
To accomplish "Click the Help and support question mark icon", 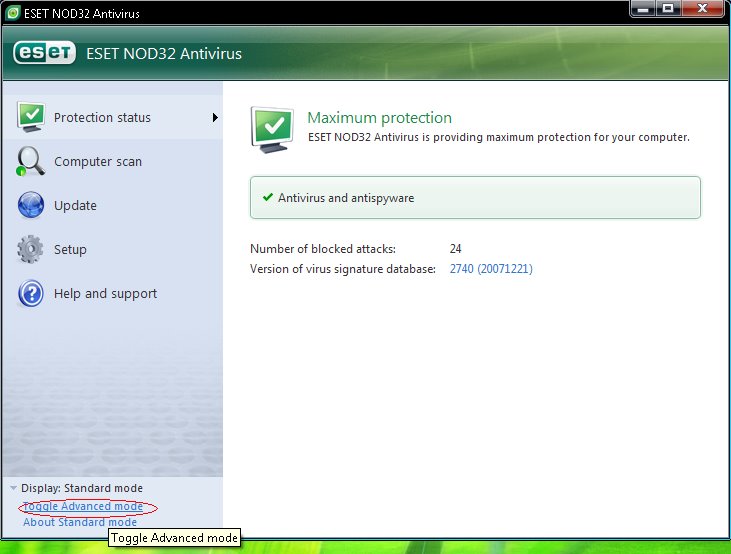I will [x=31, y=293].
